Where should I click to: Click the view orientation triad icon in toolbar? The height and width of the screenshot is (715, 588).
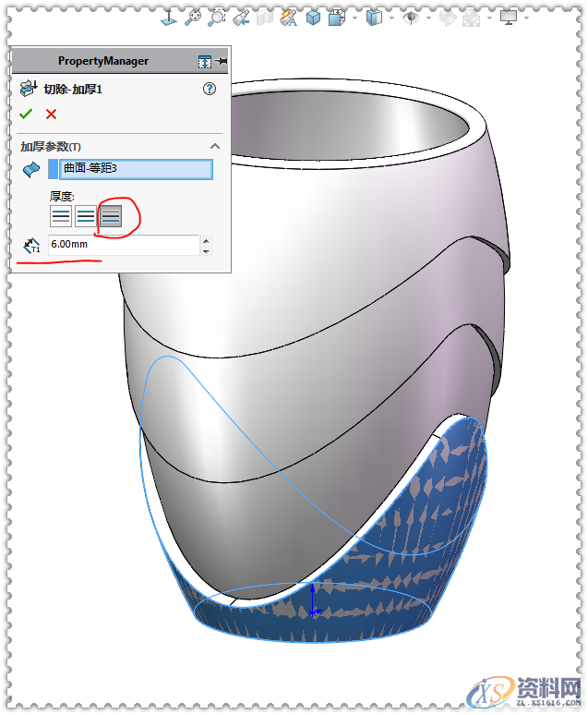coord(169,18)
